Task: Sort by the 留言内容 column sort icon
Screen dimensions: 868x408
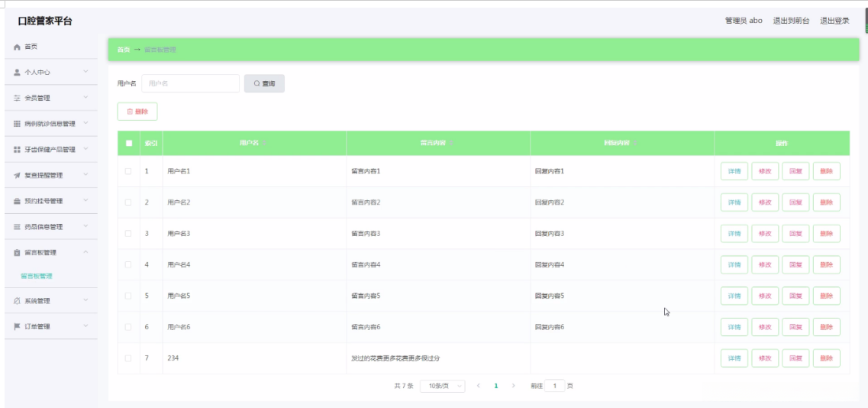Action: [452, 143]
